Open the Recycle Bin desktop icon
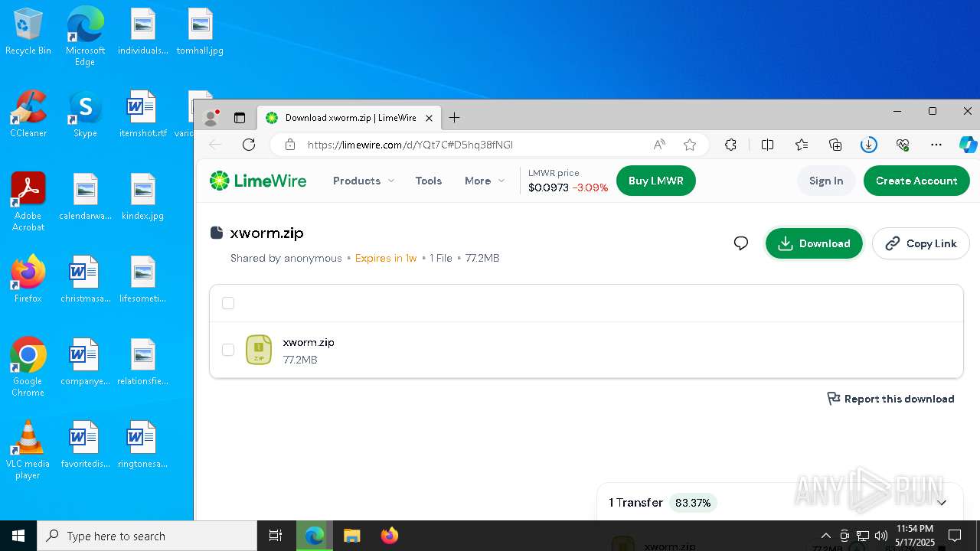The image size is (980, 551). pyautogui.click(x=28, y=32)
